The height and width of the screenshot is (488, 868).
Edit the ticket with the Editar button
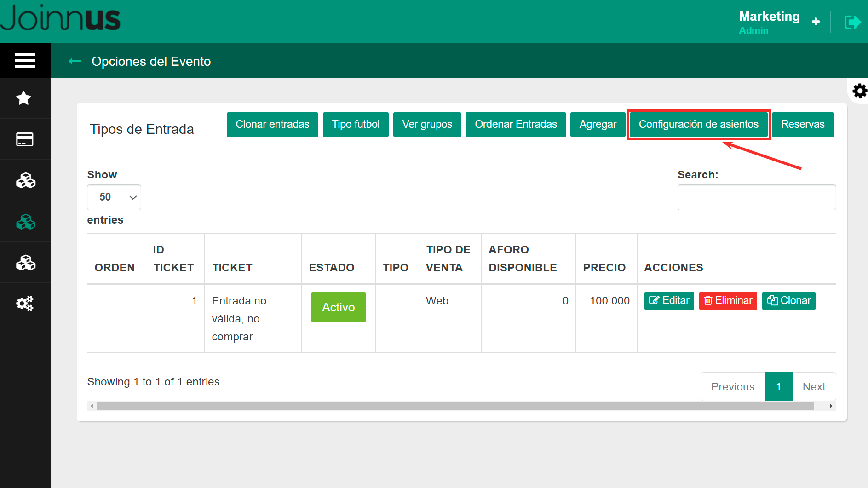click(x=669, y=300)
